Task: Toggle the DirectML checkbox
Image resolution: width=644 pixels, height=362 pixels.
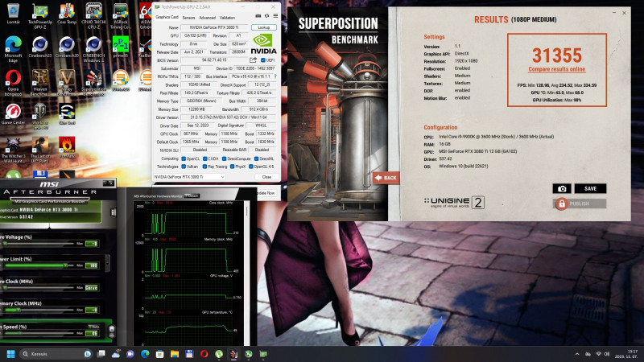Action: click(256, 158)
